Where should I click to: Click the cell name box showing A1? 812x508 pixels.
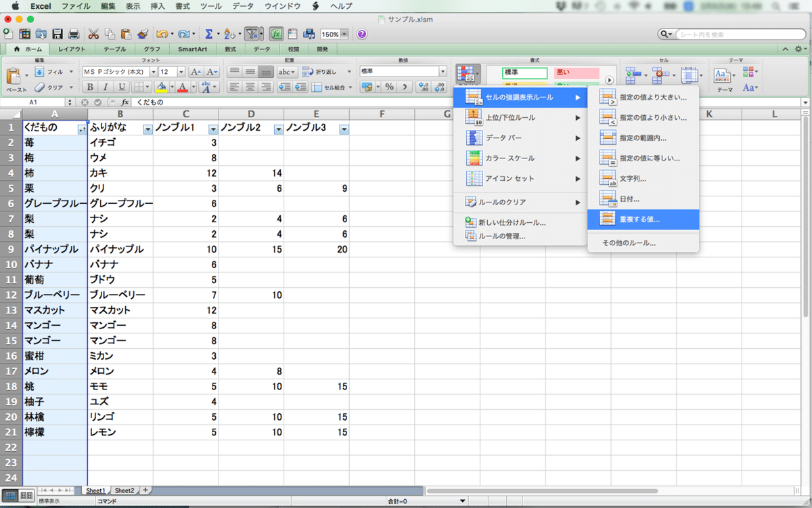(x=32, y=102)
